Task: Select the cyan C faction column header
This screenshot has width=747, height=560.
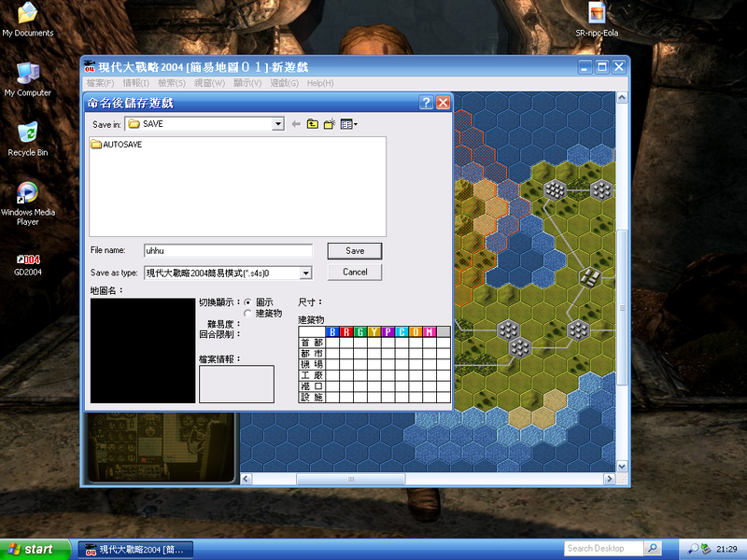Action: tap(402, 332)
